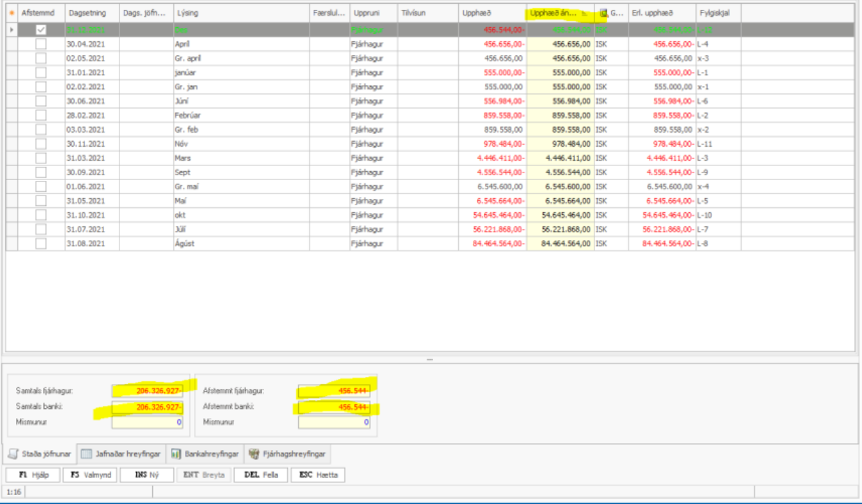Click the Staða jöfnunar tab icon
The height and width of the screenshot is (504, 862).
pyautogui.click(x=13, y=454)
